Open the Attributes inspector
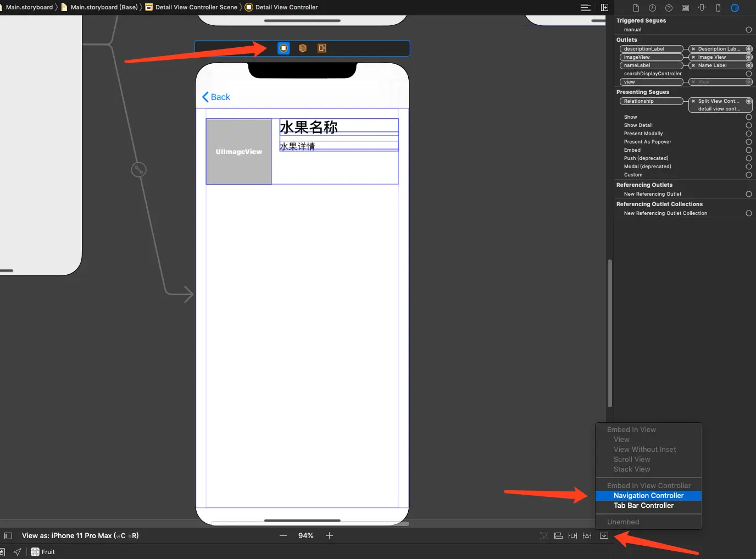Screen dimensions: 756x559 coord(702,8)
